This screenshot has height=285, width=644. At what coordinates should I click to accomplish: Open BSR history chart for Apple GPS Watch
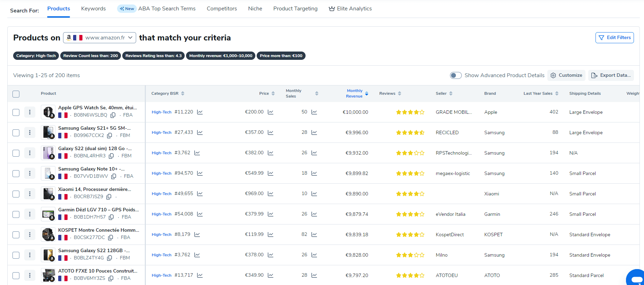(x=200, y=112)
